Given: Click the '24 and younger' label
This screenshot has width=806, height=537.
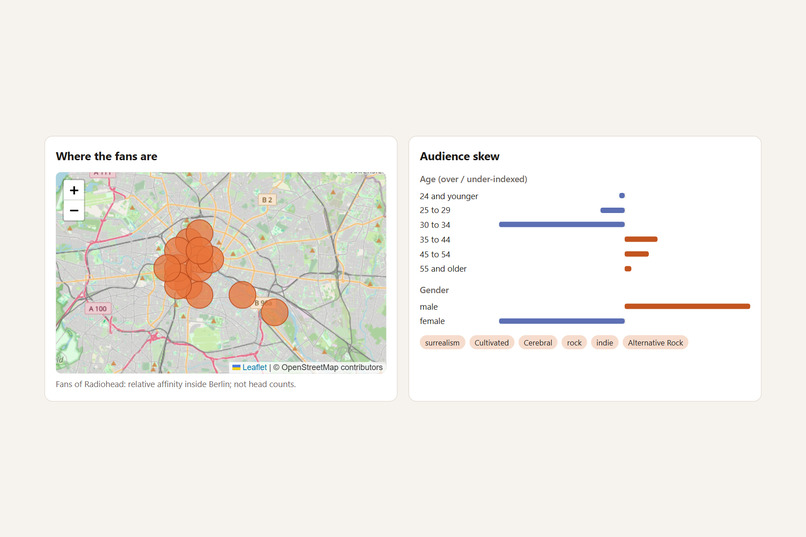Looking at the screenshot, I should pos(449,196).
